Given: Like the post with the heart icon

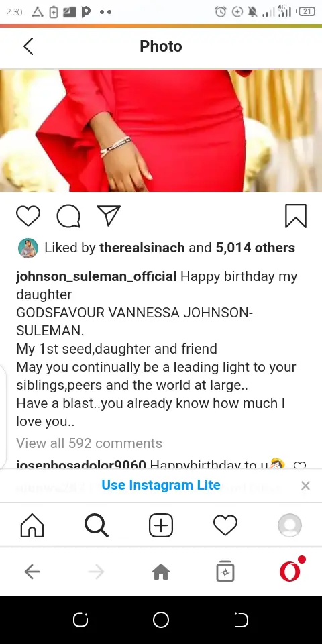Looking at the screenshot, I should (x=28, y=216).
